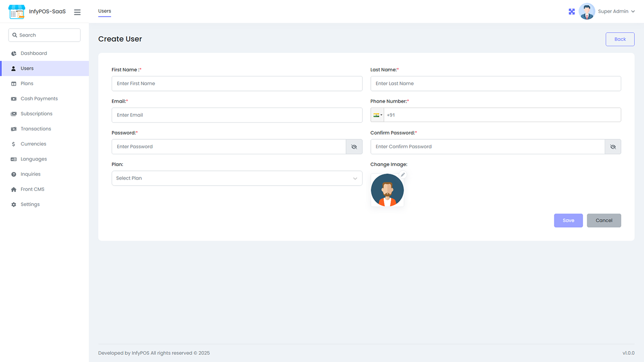
Task: Save the new user
Action: pos(568,220)
